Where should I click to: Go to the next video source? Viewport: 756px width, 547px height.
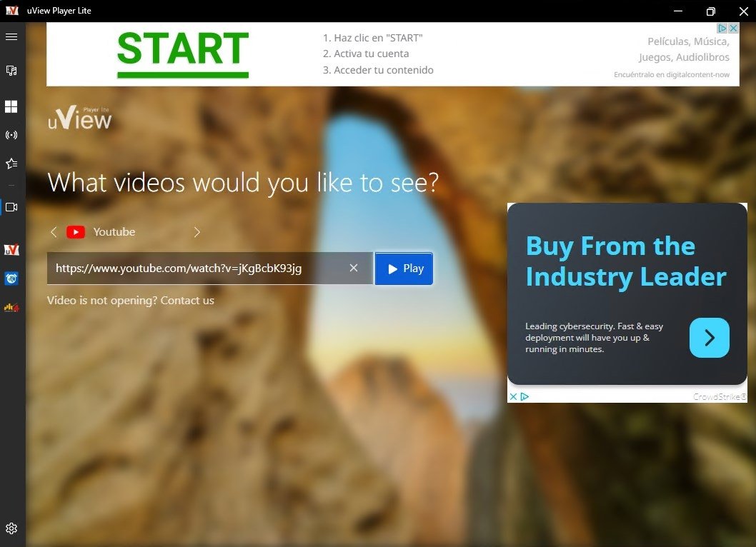pos(197,232)
